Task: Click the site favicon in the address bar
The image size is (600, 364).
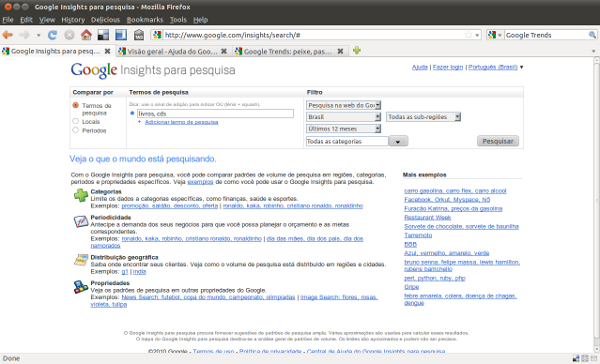Action: click(x=157, y=35)
